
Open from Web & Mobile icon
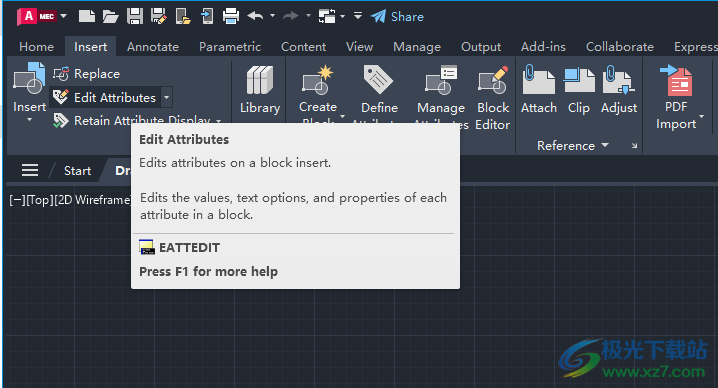tap(183, 16)
